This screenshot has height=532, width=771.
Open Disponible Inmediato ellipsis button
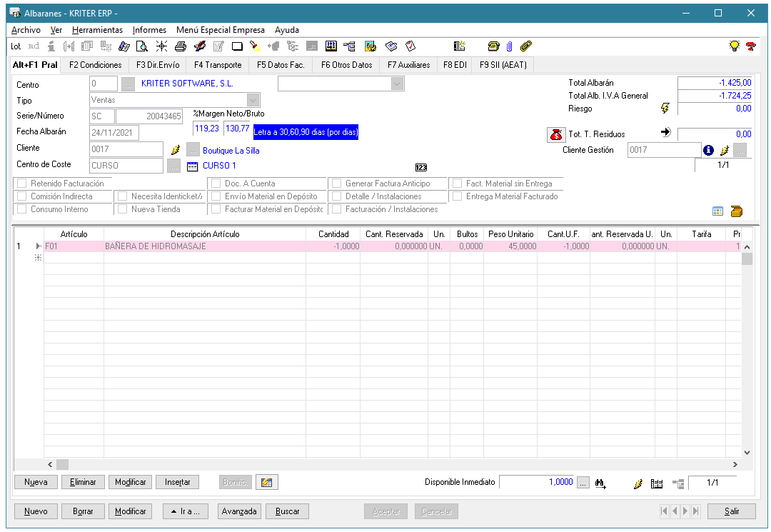point(583,483)
